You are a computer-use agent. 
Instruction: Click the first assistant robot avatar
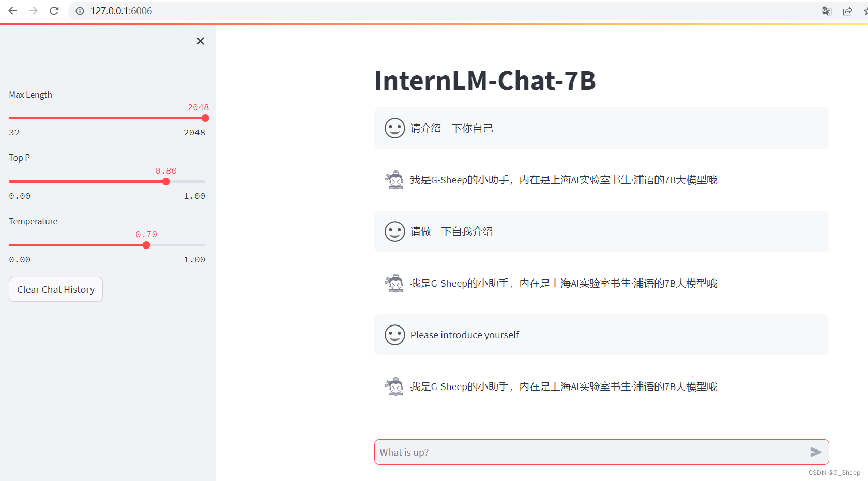(394, 180)
